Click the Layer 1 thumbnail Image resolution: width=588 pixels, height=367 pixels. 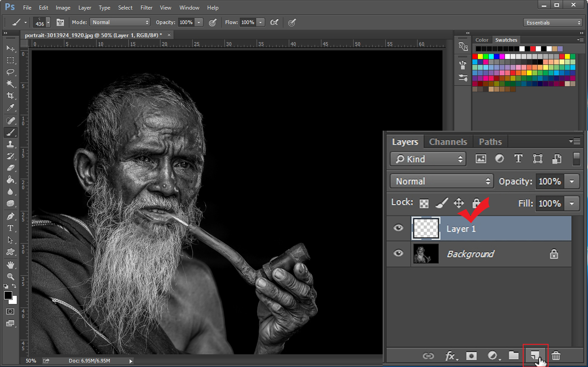(x=426, y=228)
